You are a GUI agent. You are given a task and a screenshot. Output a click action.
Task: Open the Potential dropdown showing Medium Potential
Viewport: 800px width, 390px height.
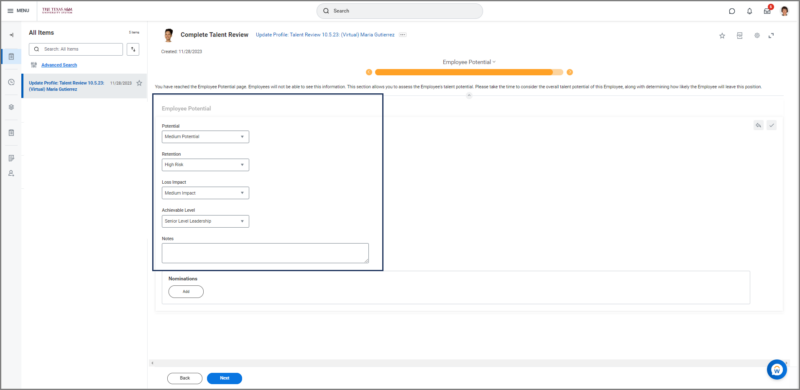pos(206,137)
